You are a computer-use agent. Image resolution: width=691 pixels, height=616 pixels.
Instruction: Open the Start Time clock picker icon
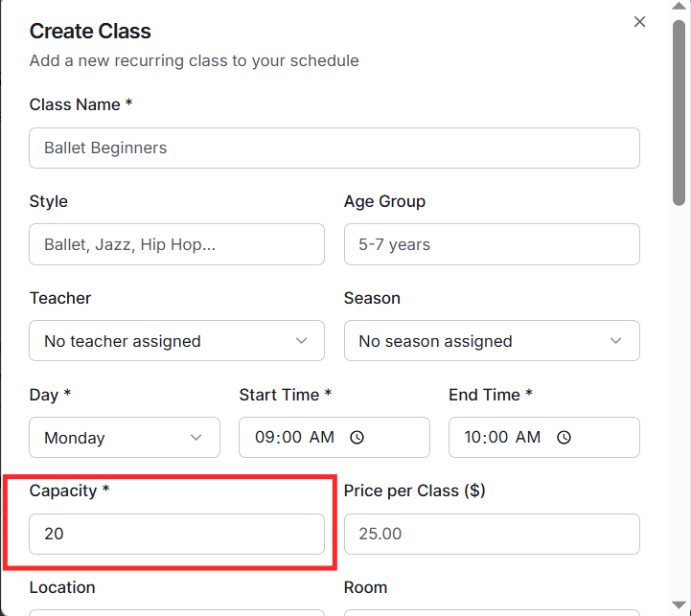(x=357, y=438)
